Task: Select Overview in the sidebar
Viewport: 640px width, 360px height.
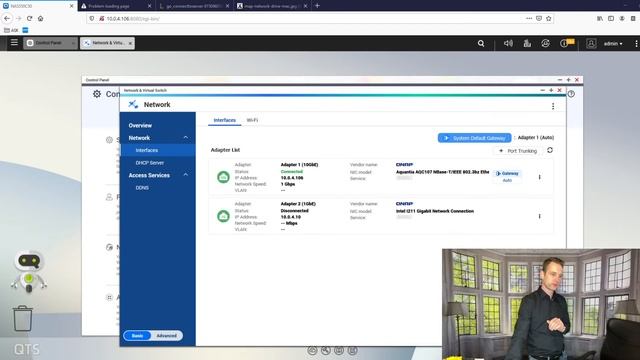Action: (x=140, y=125)
